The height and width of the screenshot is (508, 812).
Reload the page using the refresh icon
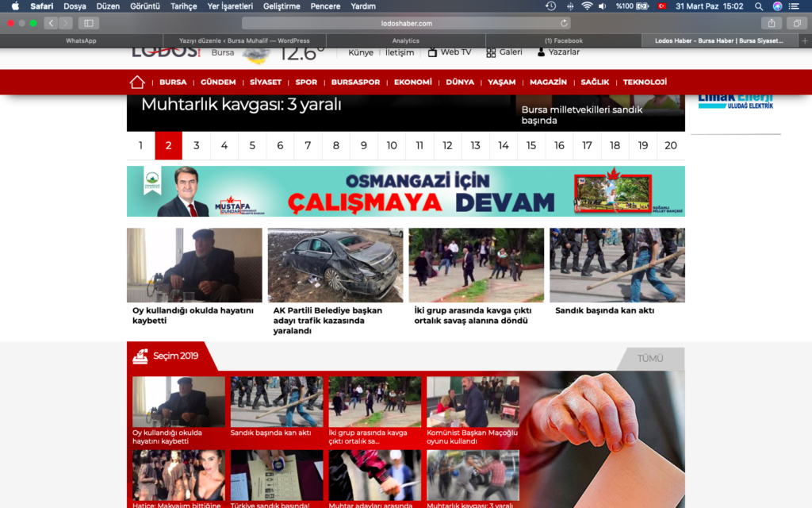[564, 23]
